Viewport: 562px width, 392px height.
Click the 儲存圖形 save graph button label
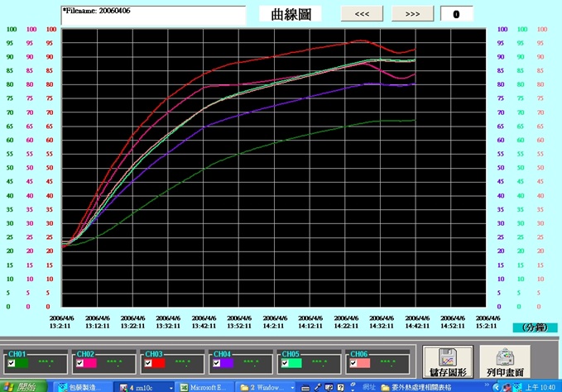pyautogui.click(x=448, y=372)
